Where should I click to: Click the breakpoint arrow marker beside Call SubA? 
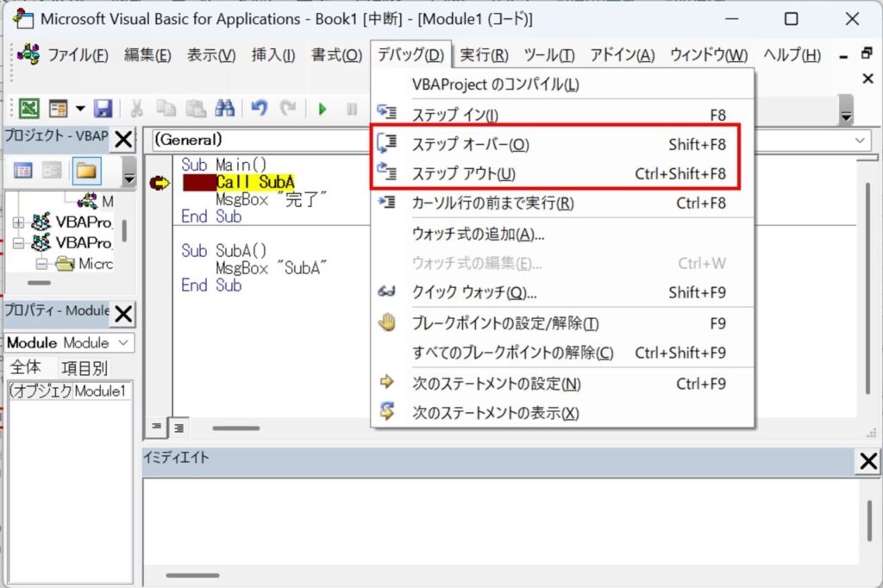coord(160,183)
